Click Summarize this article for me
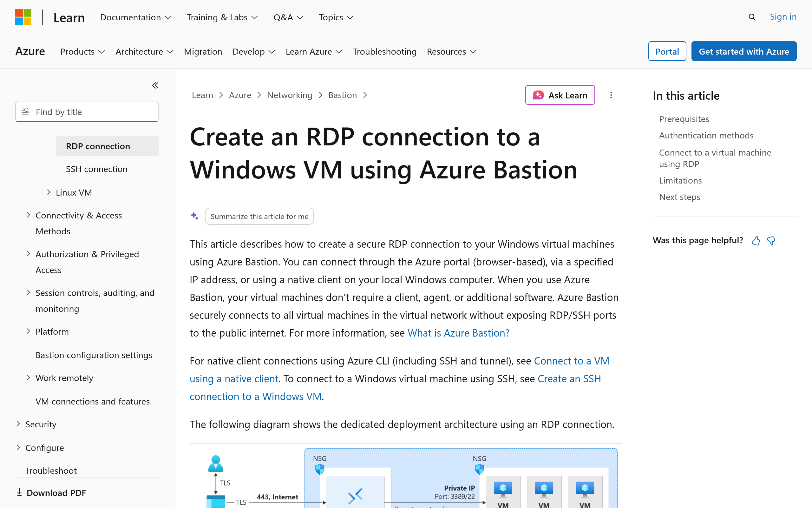Image resolution: width=812 pixels, height=508 pixels. [x=259, y=216]
